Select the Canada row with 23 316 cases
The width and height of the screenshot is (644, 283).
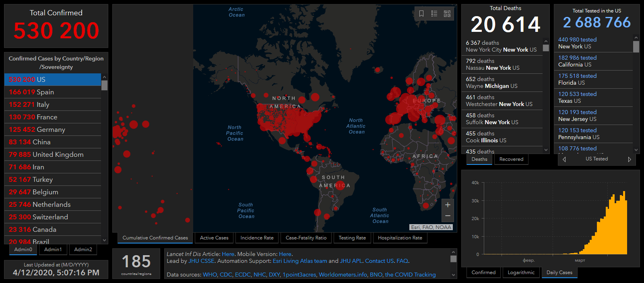pos(53,230)
